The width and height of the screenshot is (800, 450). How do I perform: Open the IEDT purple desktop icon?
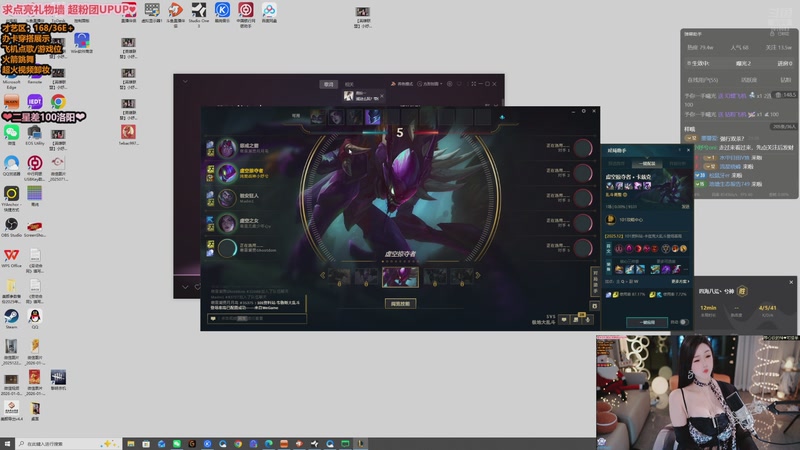pos(35,102)
